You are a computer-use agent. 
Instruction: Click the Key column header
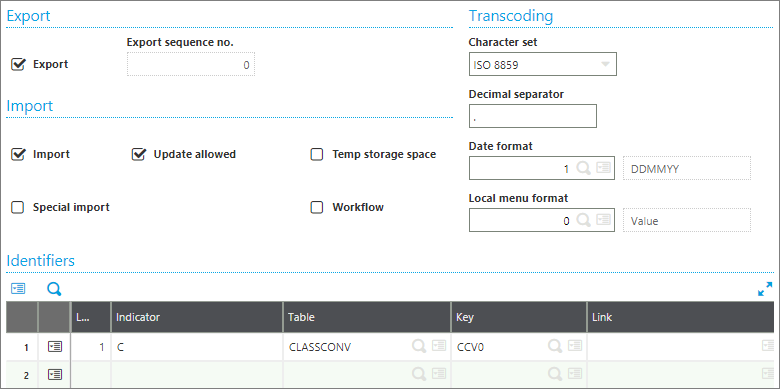pos(519,317)
